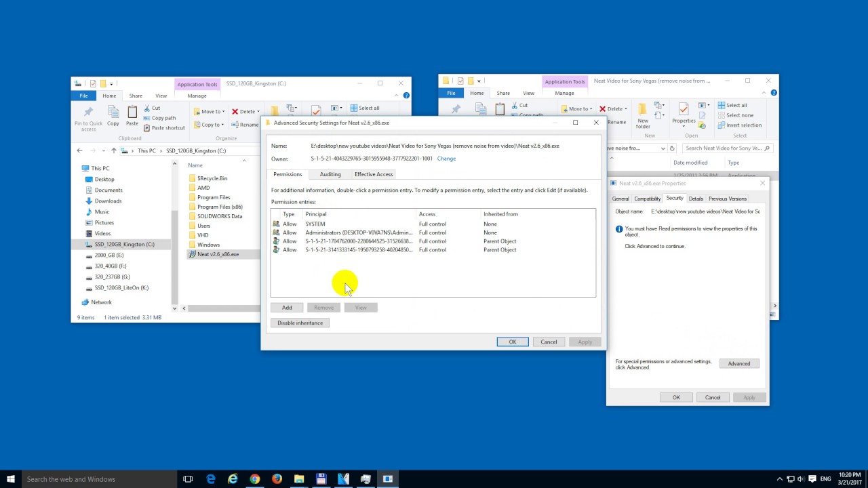Click Cancel in Advanced Security Settings
Image resolution: width=868 pixels, height=488 pixels.
[549, 342]
